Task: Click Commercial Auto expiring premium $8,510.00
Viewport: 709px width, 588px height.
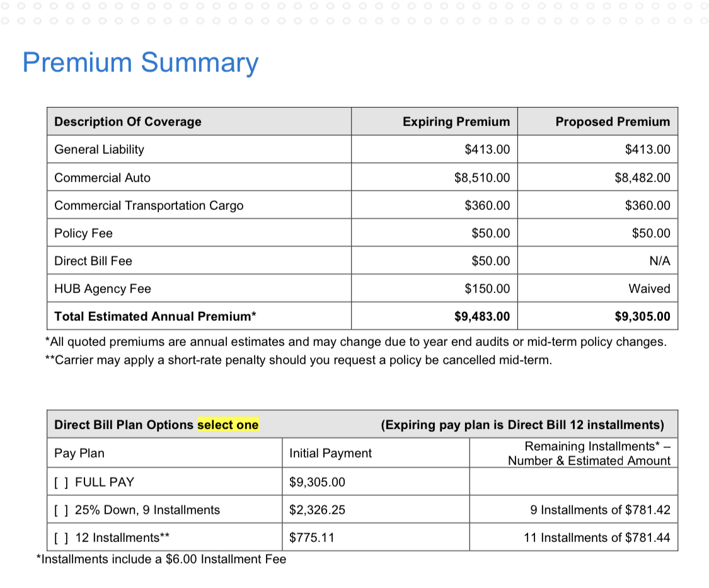Action: click(481, 178)
